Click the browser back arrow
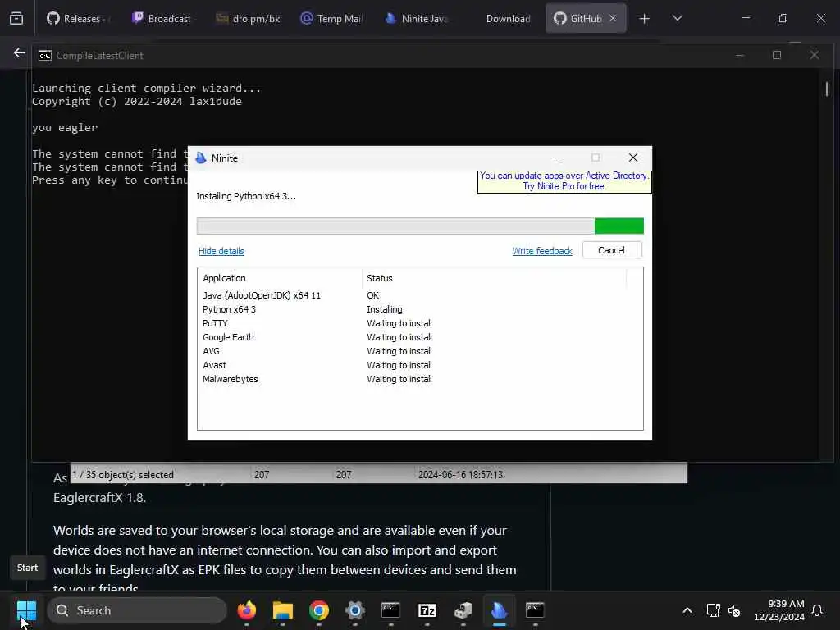The height and width of the screenshot is (630, 840). coord(20,53)
